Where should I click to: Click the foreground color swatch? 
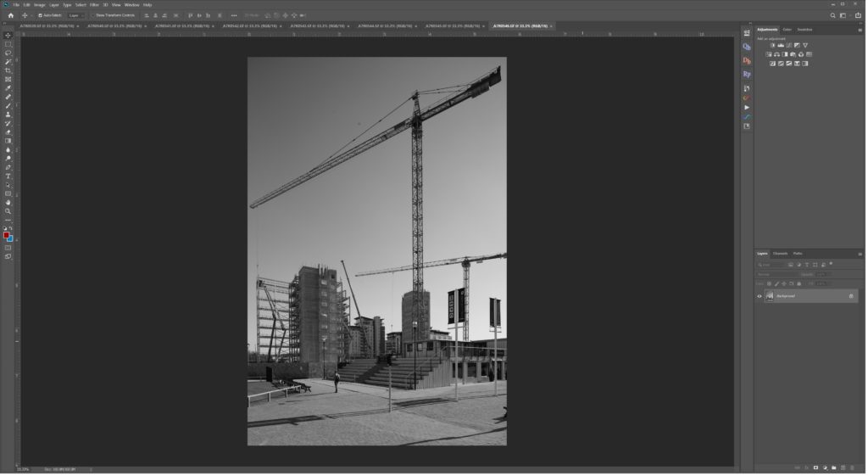tap(7, 236)
